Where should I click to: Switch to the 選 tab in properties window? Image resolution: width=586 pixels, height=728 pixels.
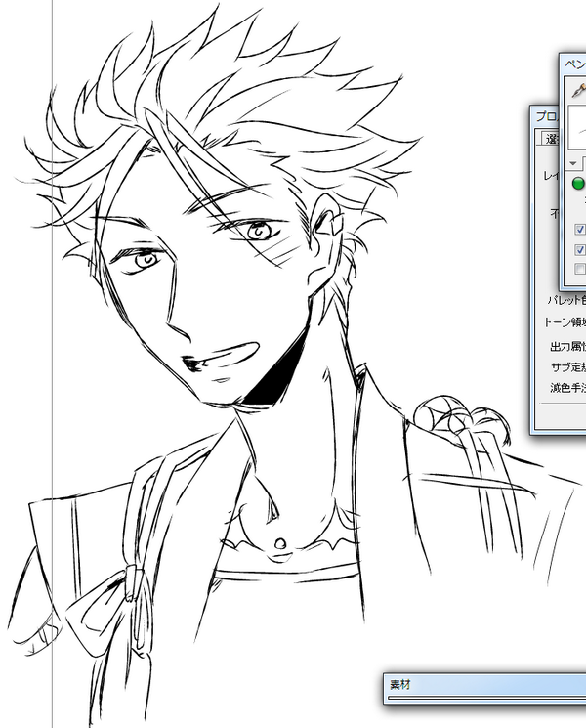550,139
